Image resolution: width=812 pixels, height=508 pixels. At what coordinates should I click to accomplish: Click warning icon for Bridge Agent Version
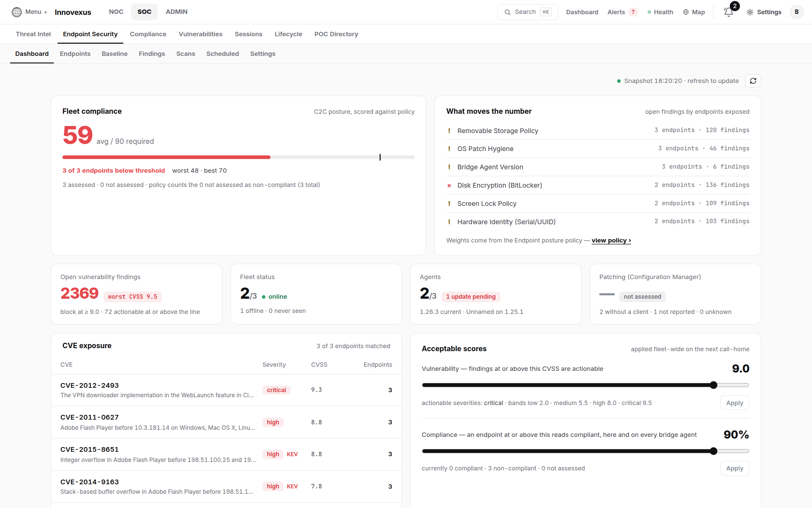pos(449,167)
